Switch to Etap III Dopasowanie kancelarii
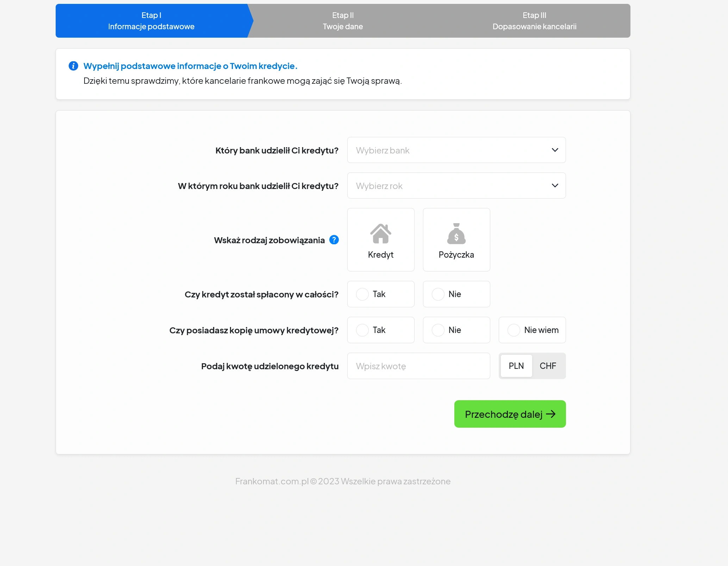 click(534, 21)
